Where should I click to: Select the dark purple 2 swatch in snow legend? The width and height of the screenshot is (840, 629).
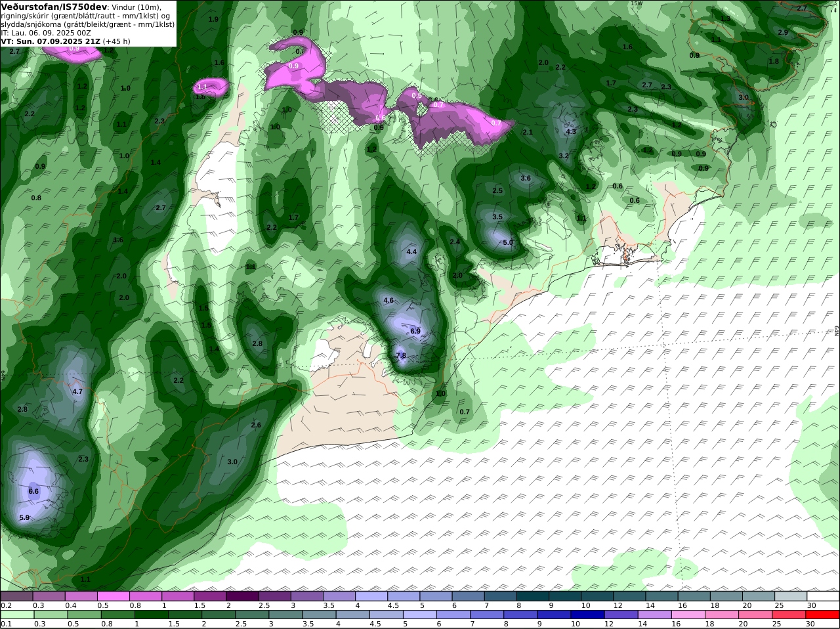[x=242, y=596]
